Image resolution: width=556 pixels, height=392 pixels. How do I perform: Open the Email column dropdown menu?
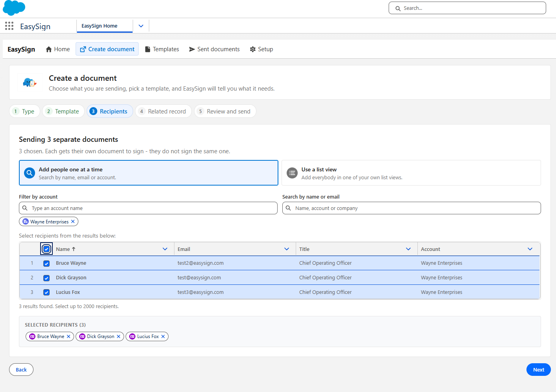(x=287, y=249)
